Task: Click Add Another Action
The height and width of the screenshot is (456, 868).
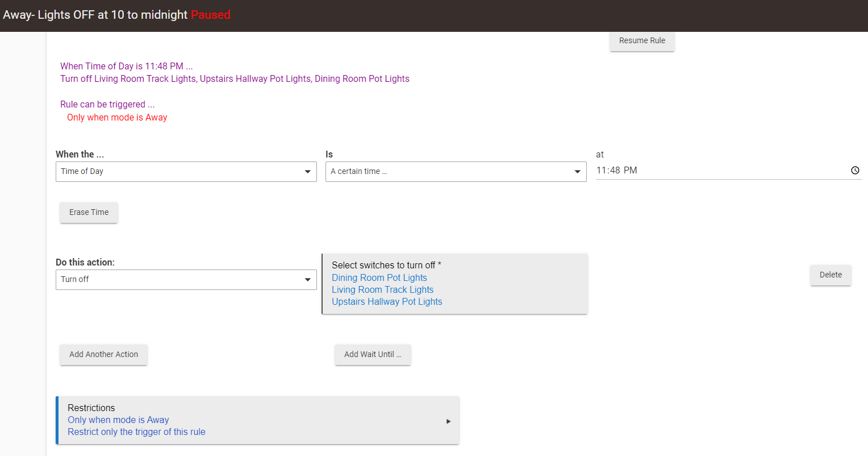Action: tap(103, 355)
